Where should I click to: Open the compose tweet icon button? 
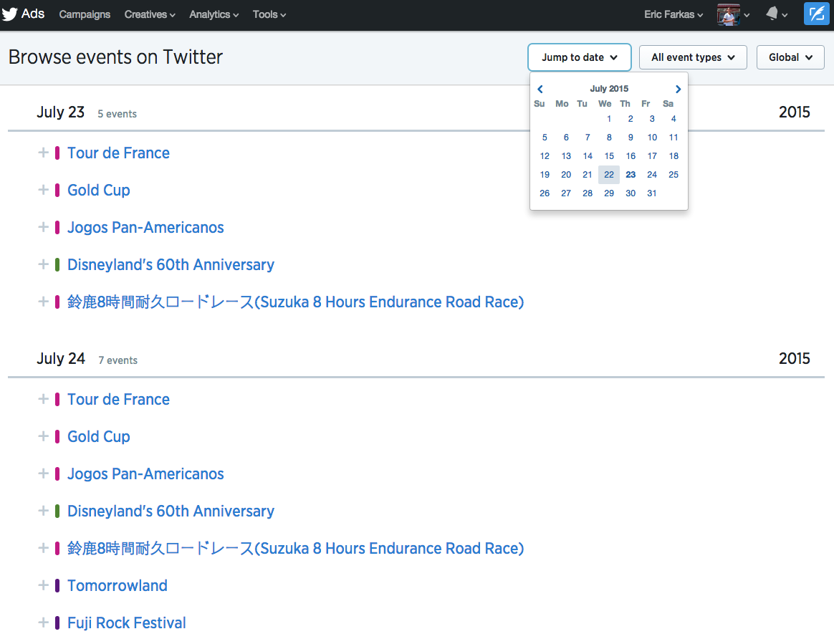pyautogui.click(x=816, y=14)
